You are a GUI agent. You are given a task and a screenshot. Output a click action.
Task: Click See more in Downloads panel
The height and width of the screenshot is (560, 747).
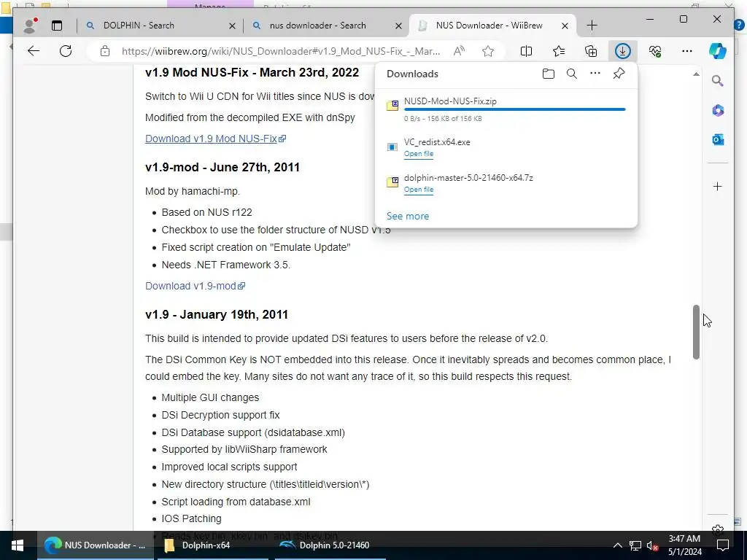(x=408, y=216)
